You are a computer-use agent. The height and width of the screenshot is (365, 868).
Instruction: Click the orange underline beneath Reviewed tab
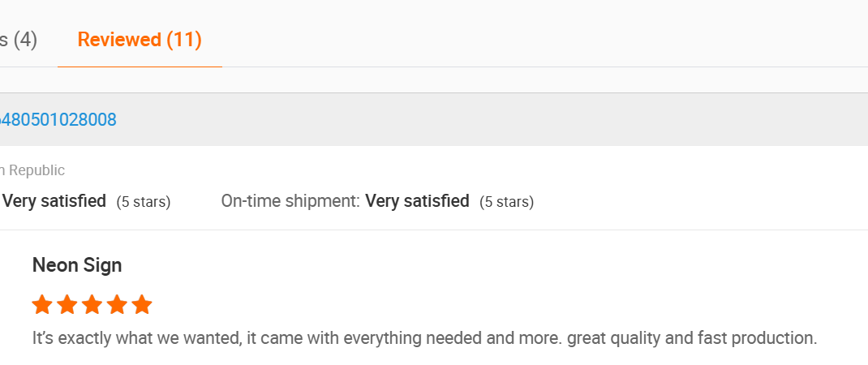[x=140, y=67]
